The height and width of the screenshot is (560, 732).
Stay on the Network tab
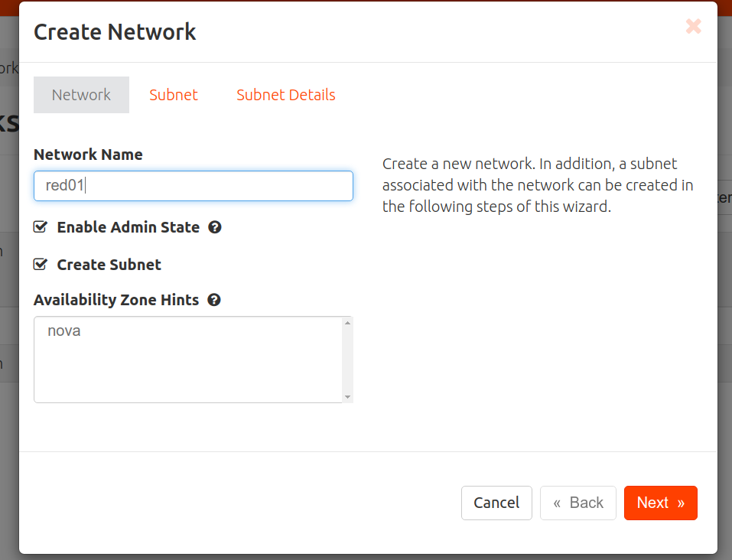81,94
